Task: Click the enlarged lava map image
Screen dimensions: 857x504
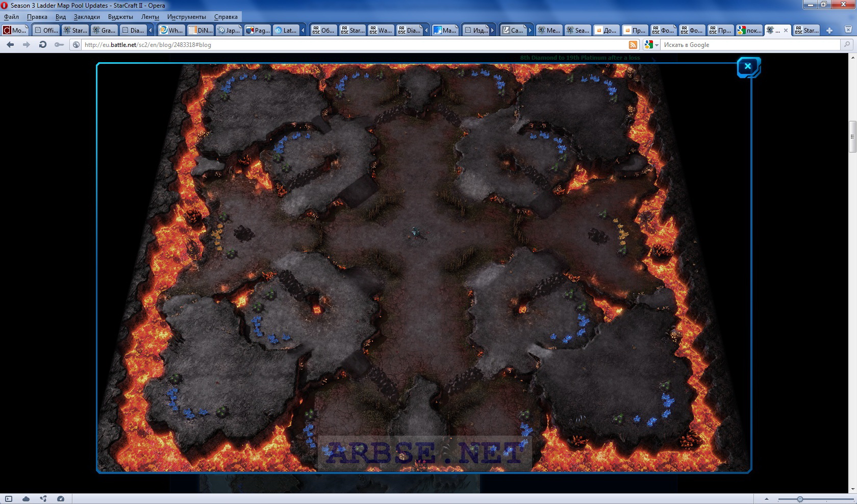Action: (424, 268)
